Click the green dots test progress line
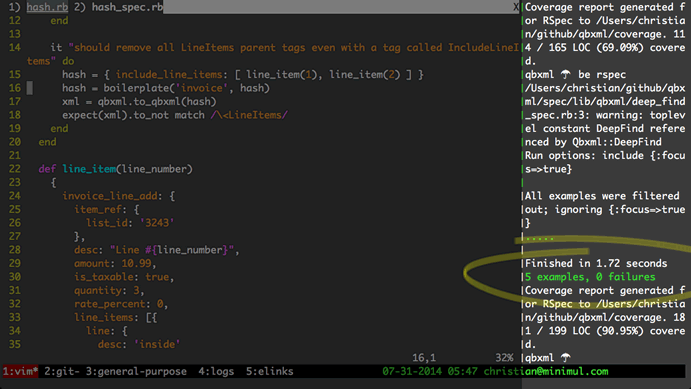 click(539, 239)
